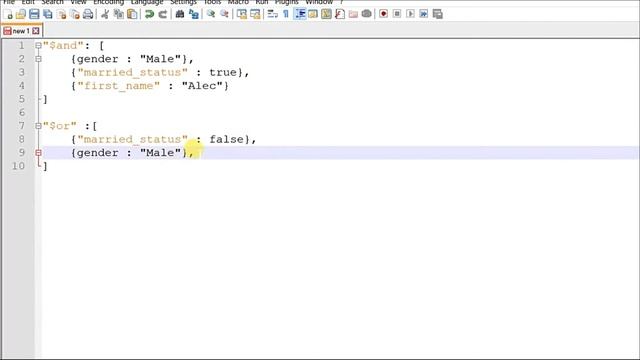Screen dimensions: 640x360
Task: Click "married_status" on the true line
Action: (x=133, y=73)
